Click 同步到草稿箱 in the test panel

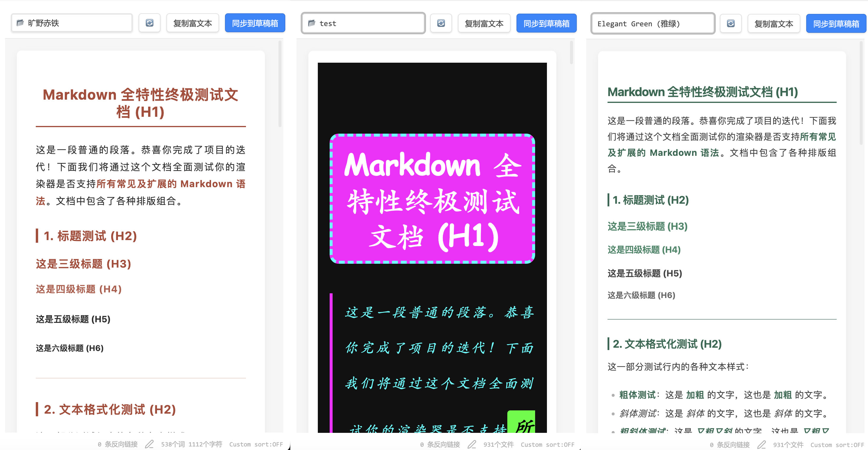tap(547, 23)
